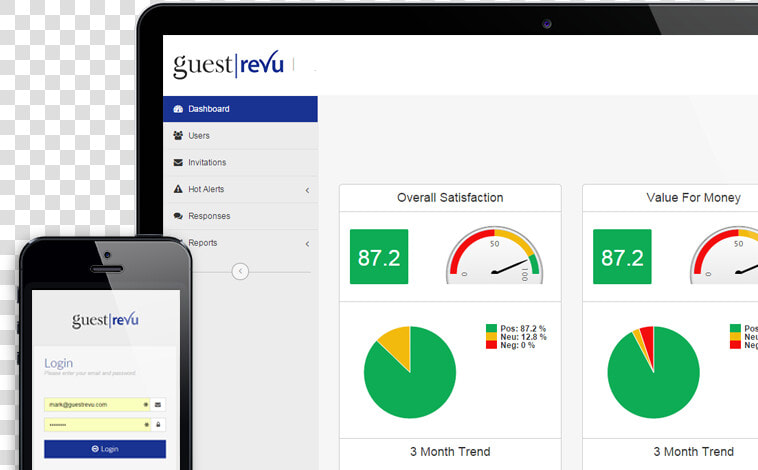Click the Responses speech bubbles icon

(x=178, y=216)
